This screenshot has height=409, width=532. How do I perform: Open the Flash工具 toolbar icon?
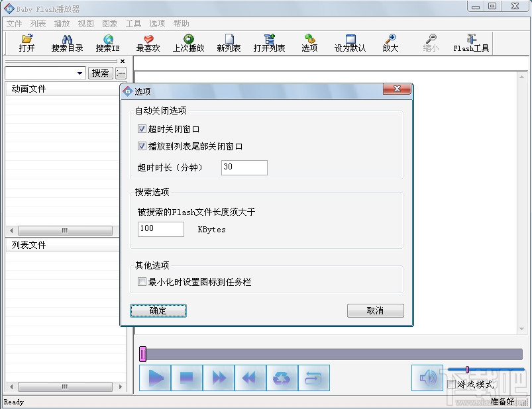coord(471,43)
